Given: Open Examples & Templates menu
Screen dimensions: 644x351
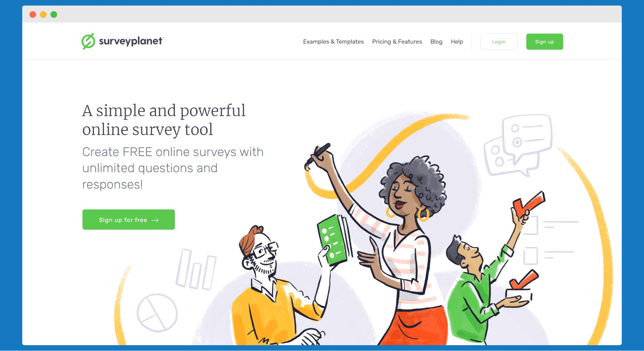Looking at the screenshot, I should [333, 42].
